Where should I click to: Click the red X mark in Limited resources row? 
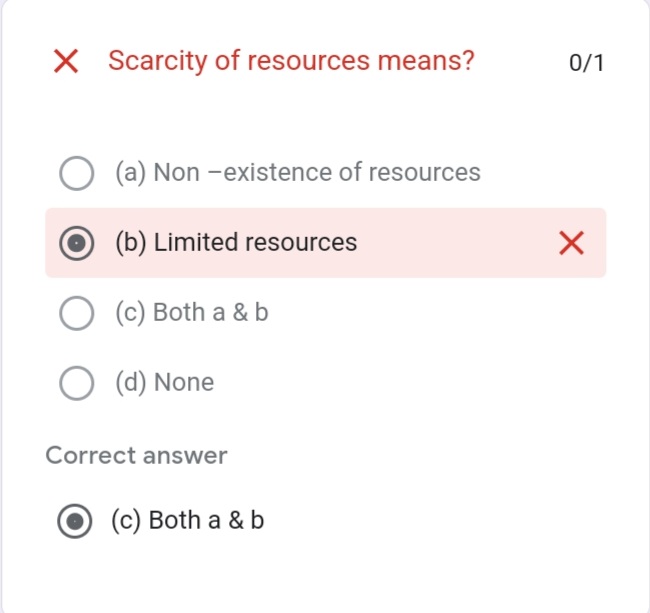[x=571, y=243]
